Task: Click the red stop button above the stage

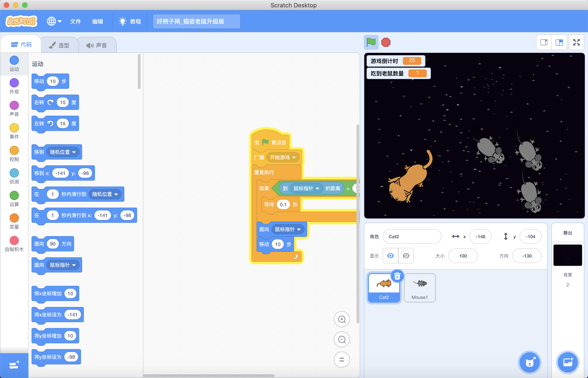Action: coord(386,42)
